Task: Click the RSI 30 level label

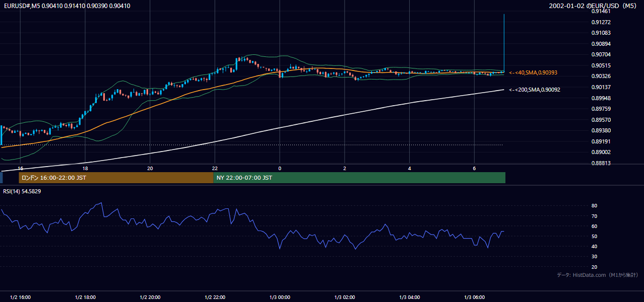Action: click(594, 257)
